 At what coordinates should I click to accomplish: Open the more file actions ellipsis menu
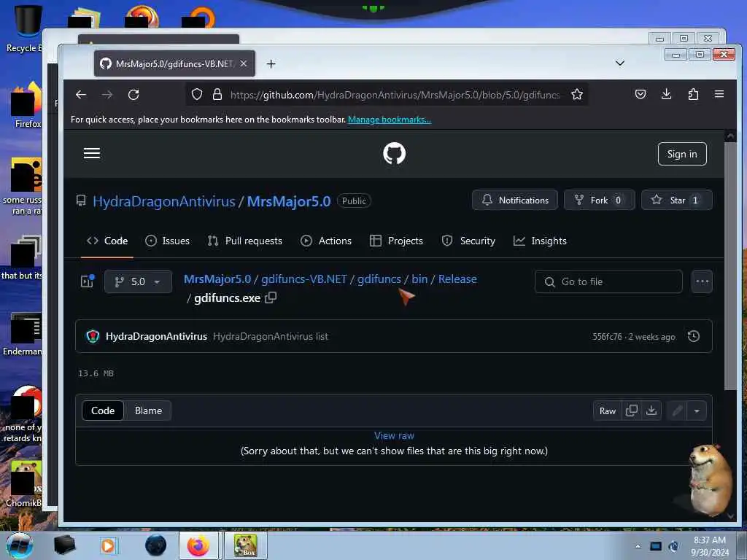pyautogui.click(x=702, y=281)
